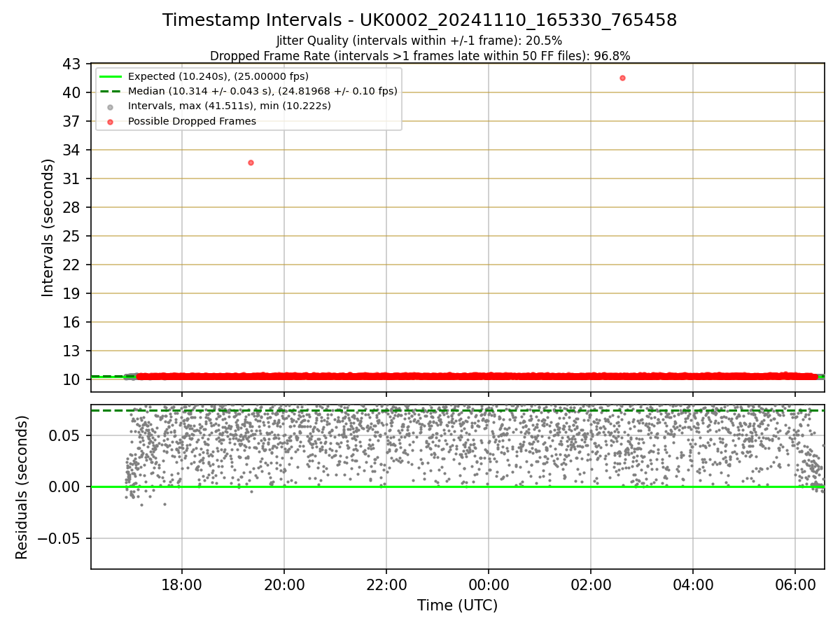The height and width of the screenshot is (630, 840).
Task: Click the '37' tick on the intervals axis
Action: 73,121
